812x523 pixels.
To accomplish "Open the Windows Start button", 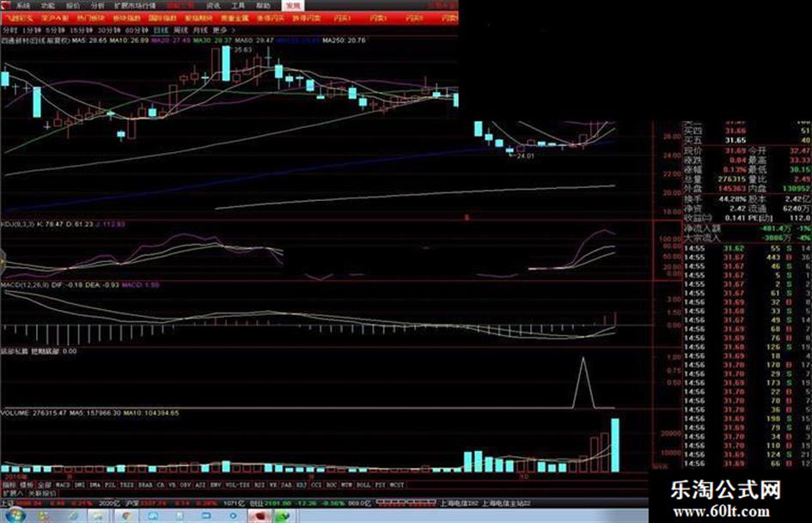I will tap(14, 516).
